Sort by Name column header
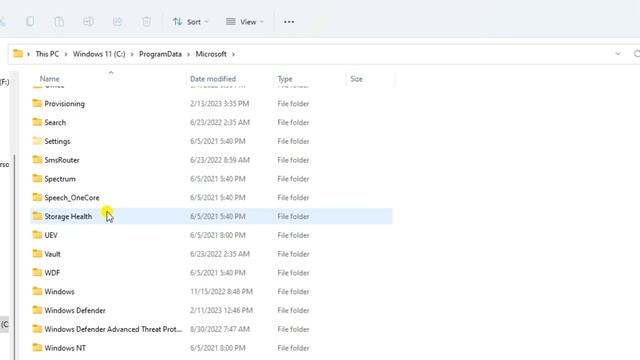The image size is (640, 360). 49,79
